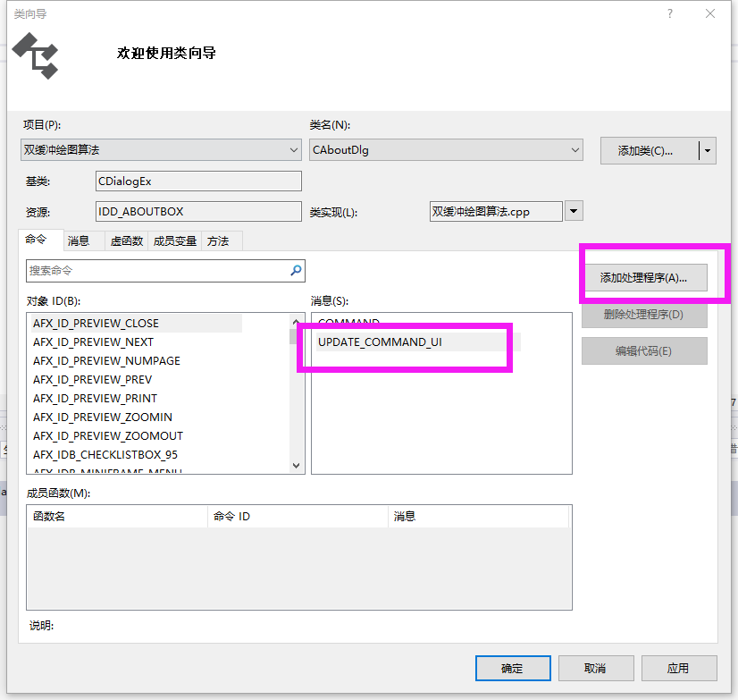Open the 类名 dropdown showing CAboutDlg
738x700 pixels.
(x=575, y=150)
